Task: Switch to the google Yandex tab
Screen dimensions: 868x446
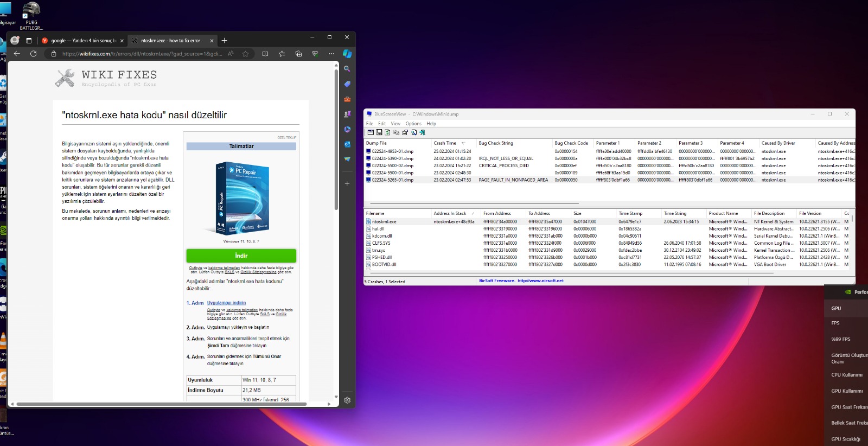Action: pyautogui.click(x=82, y=41)
